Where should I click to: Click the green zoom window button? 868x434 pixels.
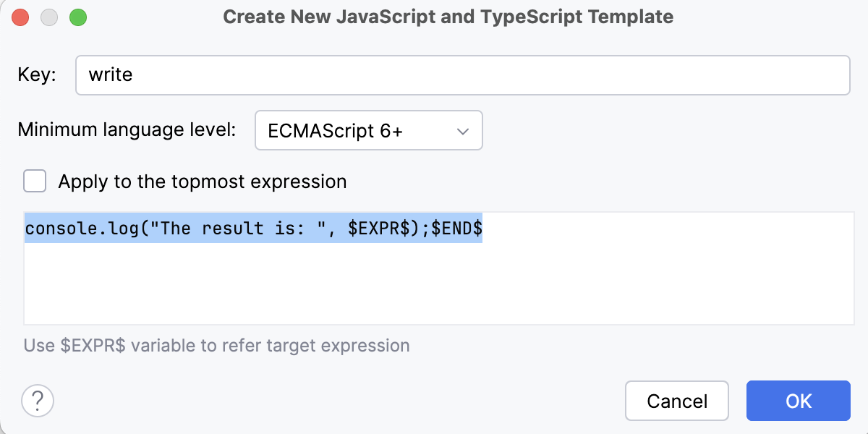coord(78,16)
